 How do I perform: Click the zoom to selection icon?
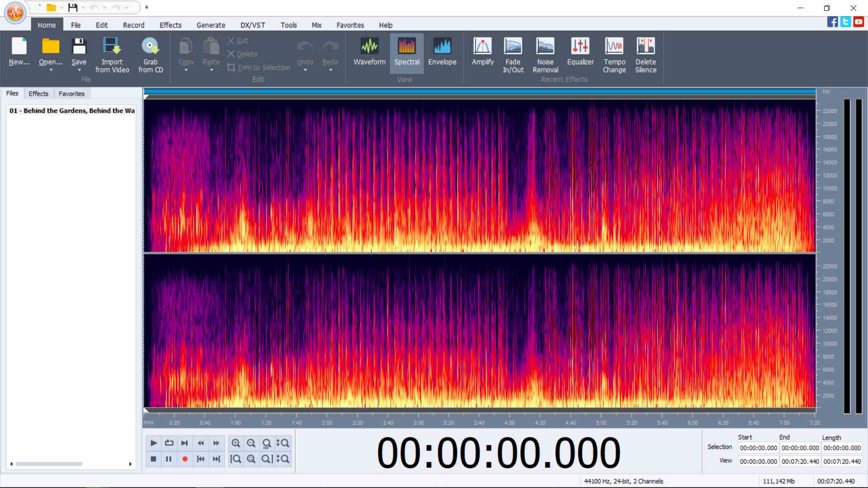[x=251, y=459]
